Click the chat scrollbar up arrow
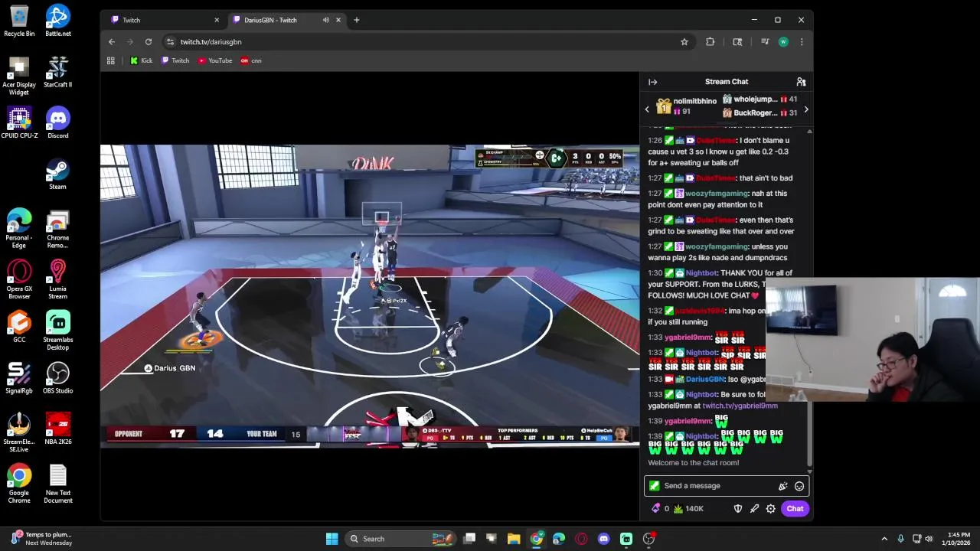 click(809, 132)
